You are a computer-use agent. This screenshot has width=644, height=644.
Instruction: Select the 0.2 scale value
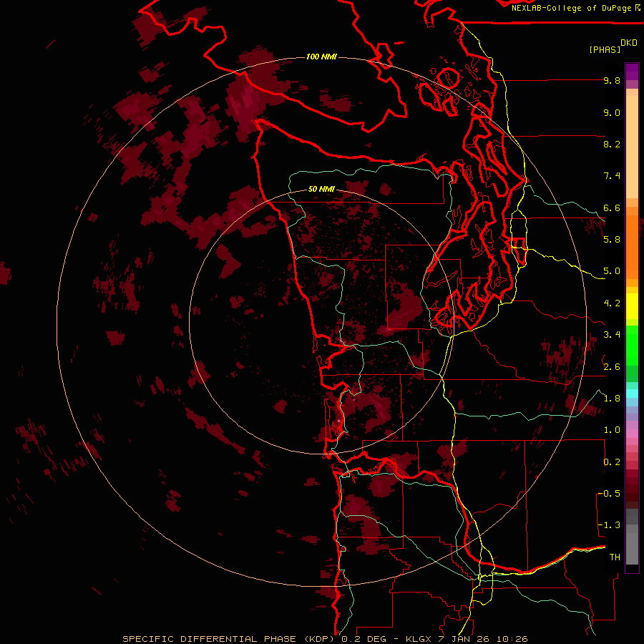coord(612,462)
